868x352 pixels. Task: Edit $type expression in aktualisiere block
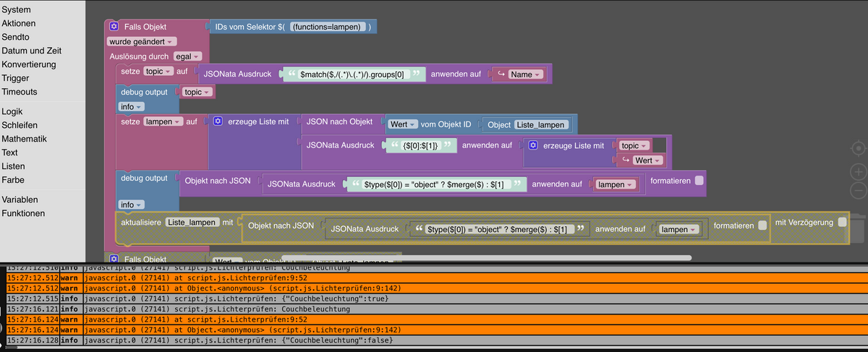500,229
